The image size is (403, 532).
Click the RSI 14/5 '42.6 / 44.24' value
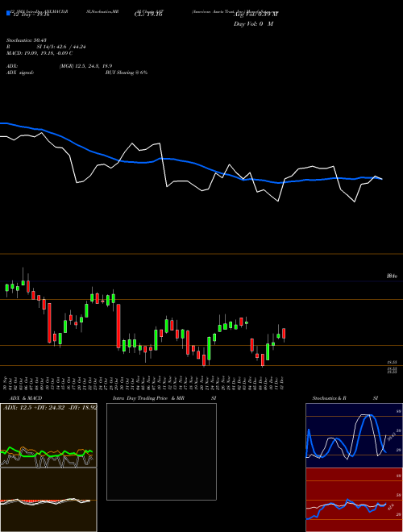point(69,47)
